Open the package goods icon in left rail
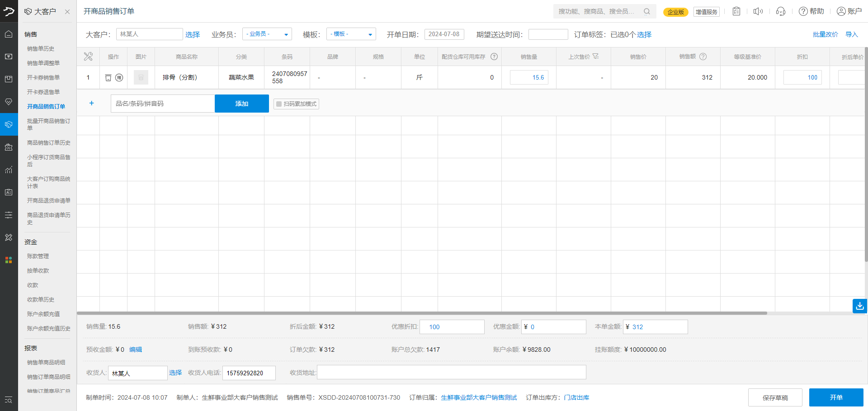 9,79
